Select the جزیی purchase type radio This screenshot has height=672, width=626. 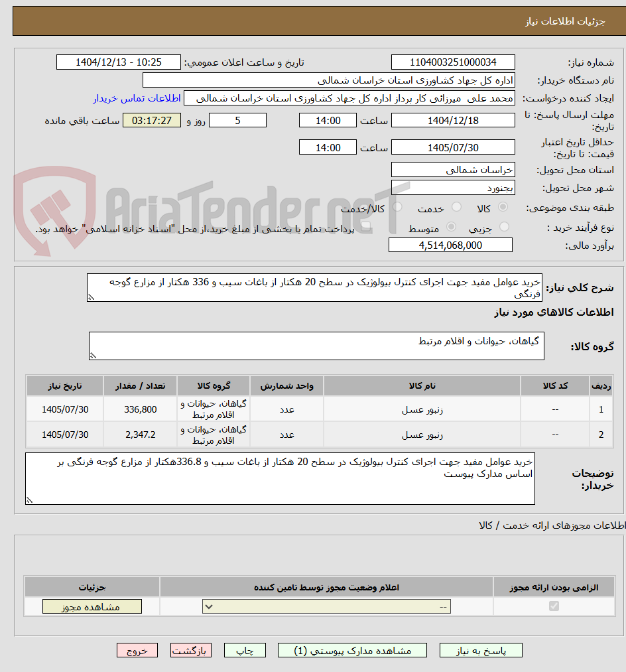504,227
